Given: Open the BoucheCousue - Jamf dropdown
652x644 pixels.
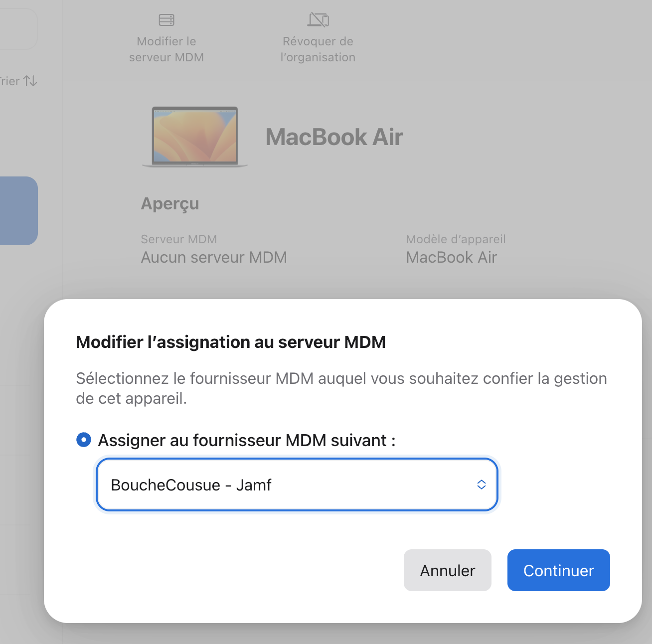Looking at the screenshot, I should click(x=297, y=484).
